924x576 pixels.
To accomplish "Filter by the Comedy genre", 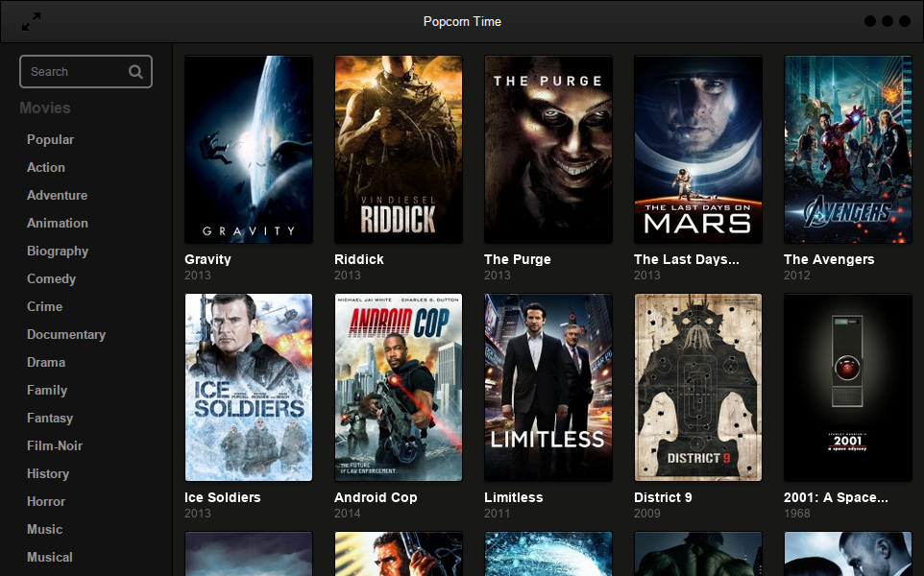I will click(x=51, y=278).
